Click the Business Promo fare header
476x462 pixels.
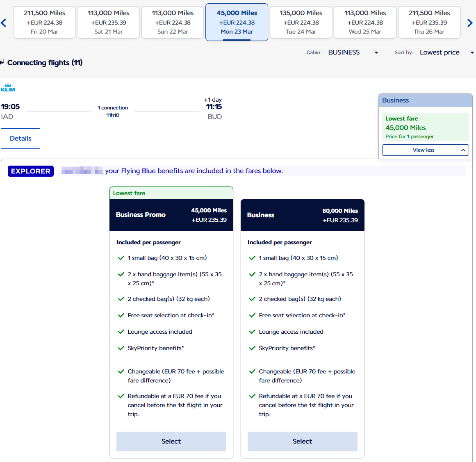pyautogui.click(x=171, y=215)
